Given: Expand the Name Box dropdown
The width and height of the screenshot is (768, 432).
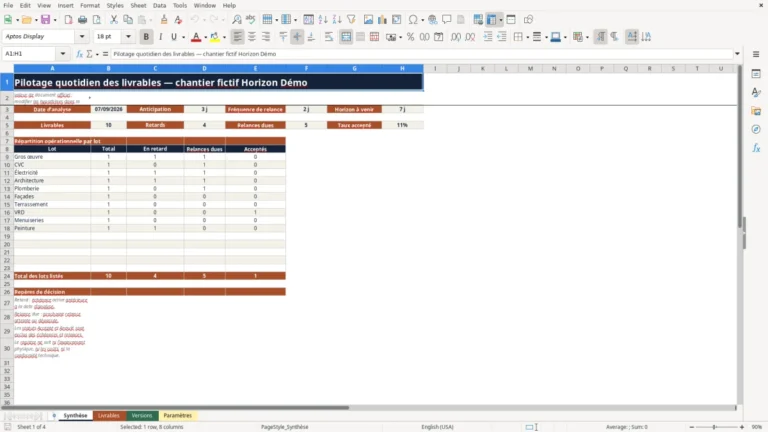Looking at the screenshot, I should [63, 54].
